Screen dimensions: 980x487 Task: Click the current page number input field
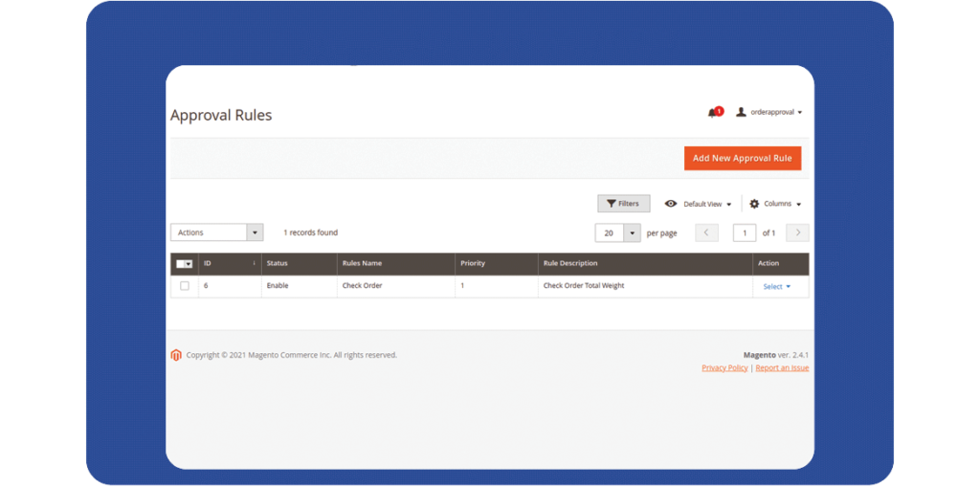tap(744, 232)
